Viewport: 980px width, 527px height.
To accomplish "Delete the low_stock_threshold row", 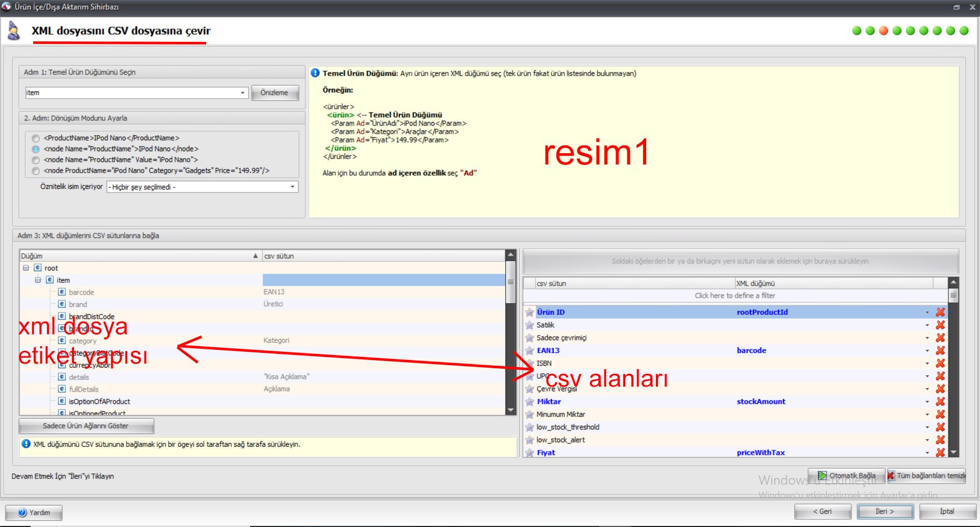I will [940, 427].
